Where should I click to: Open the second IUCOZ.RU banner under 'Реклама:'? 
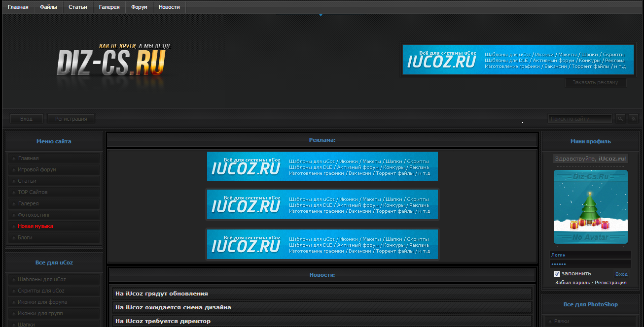322,204
